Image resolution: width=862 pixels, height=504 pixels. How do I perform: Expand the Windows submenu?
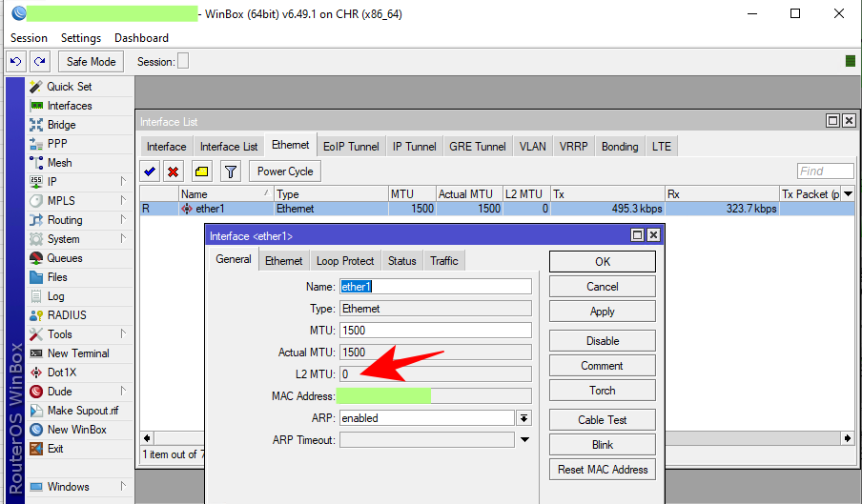pos(123,486)
